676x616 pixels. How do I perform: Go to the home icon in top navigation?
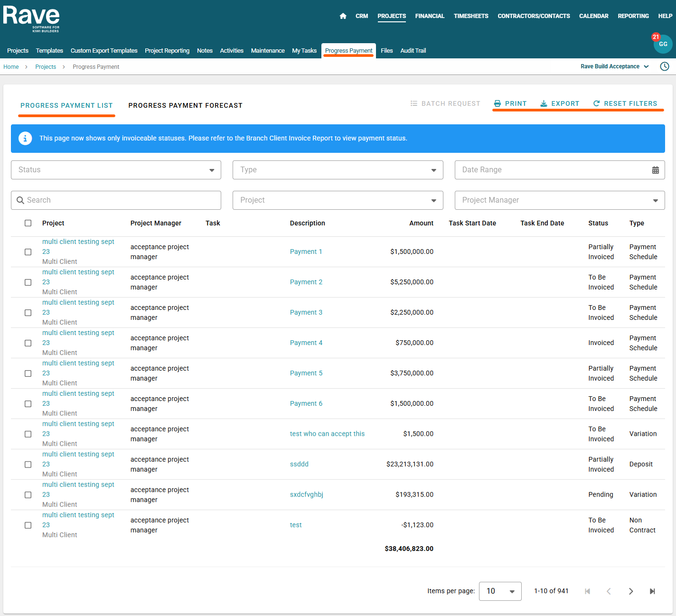click(x=343, y=16)
